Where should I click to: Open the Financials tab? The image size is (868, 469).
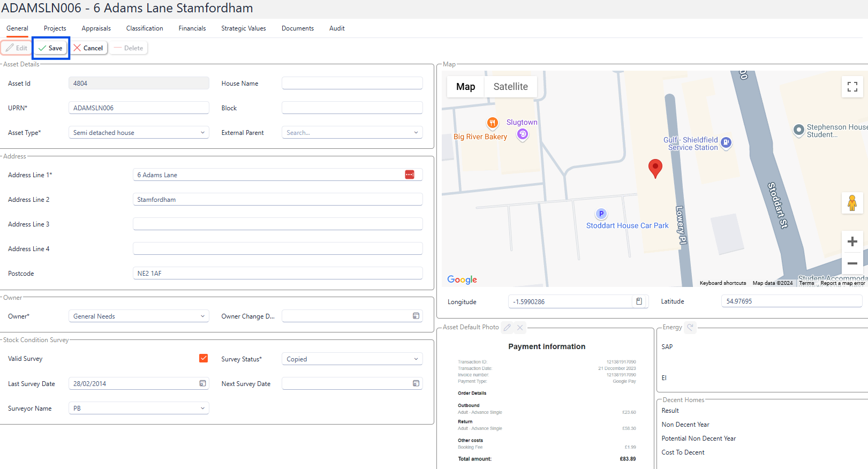coord(192,28)
